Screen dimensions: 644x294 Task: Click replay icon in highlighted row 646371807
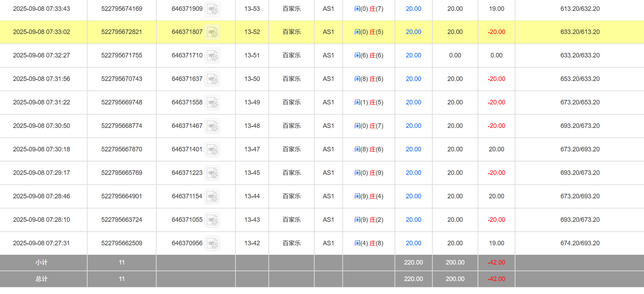(212, 32)
